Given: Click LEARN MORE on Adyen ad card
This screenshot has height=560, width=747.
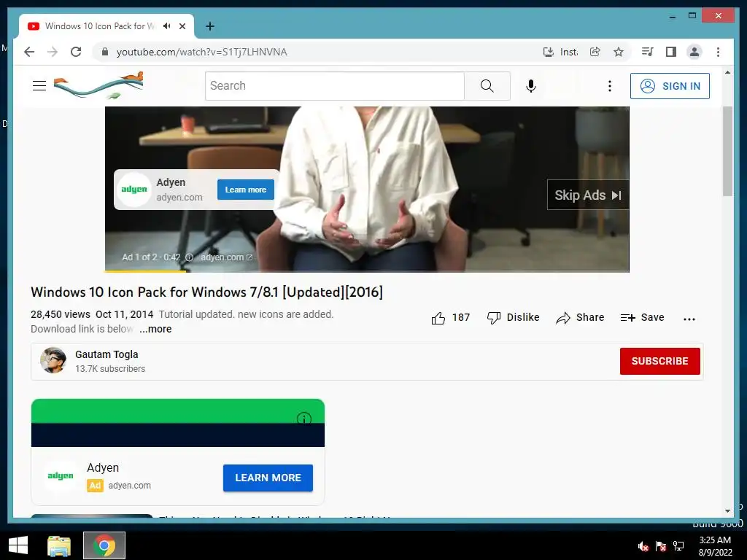Looking at the screenshot, I should pos(268,478).
